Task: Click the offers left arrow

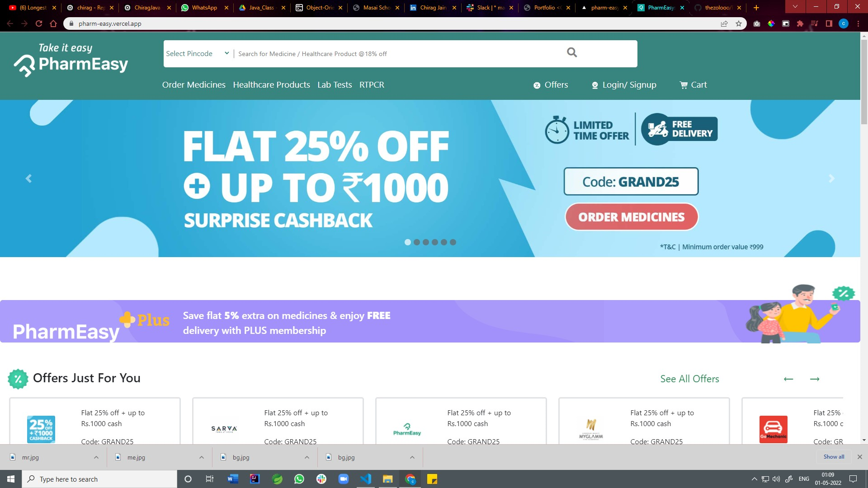Action: coord(788,379)
